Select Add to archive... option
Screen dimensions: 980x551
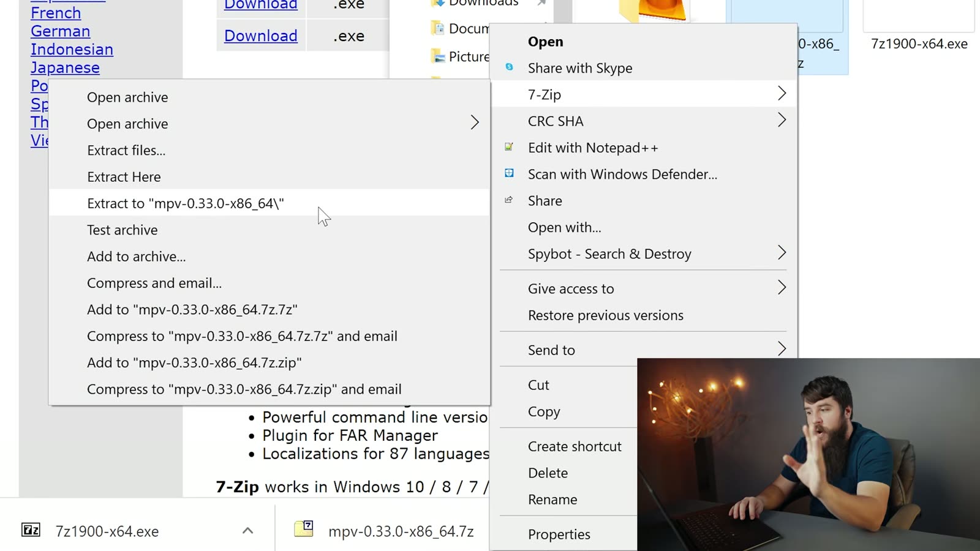(269, 257)
